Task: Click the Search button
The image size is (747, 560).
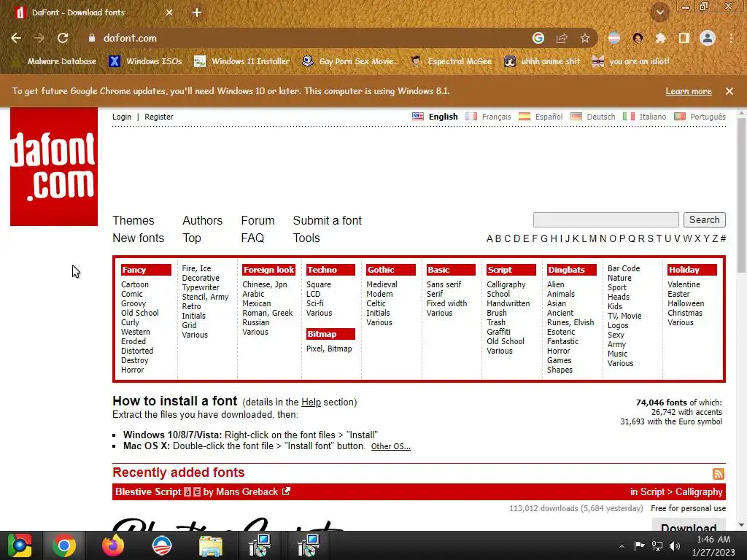Action: click(x=704, y=219)
